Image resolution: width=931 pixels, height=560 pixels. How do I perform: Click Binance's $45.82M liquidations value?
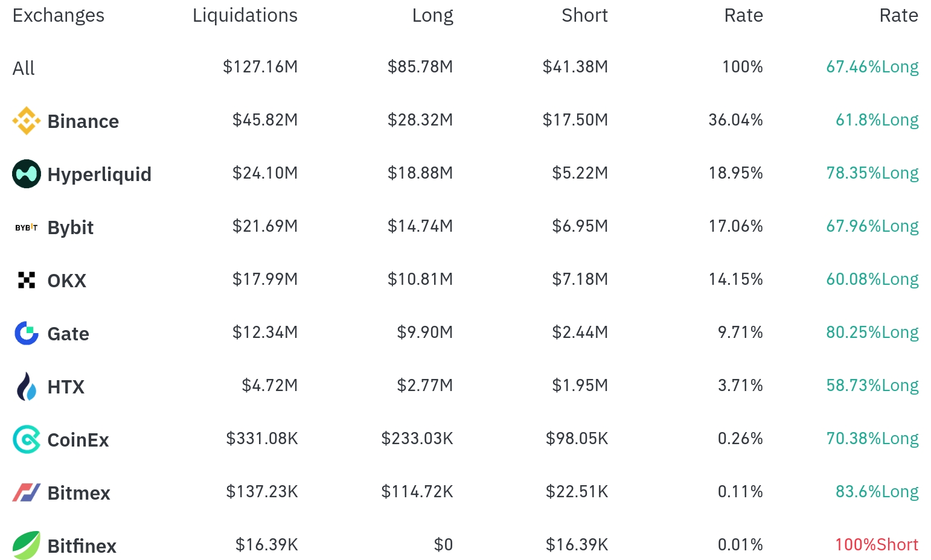coord(265,120)
